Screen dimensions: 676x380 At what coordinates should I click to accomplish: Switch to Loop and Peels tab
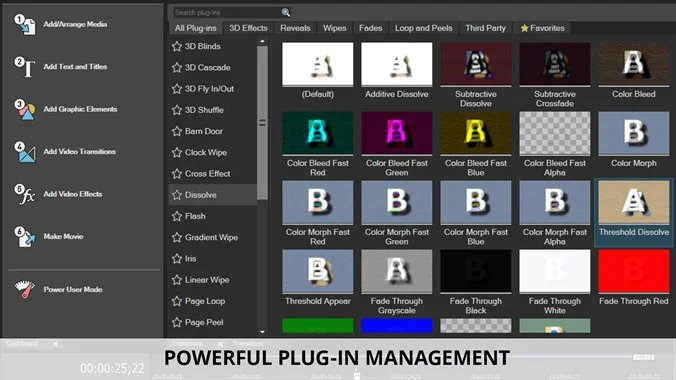[x=423, y=28]
